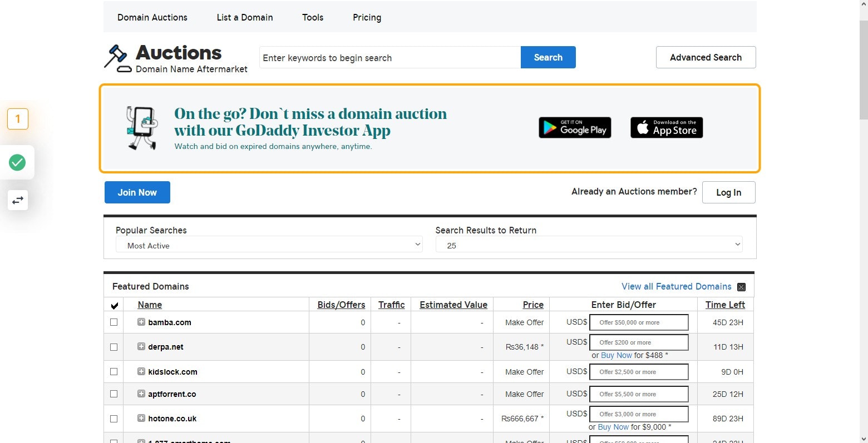Expand details for derpa.net
This screenshot has width=868, height=443.
141,346
